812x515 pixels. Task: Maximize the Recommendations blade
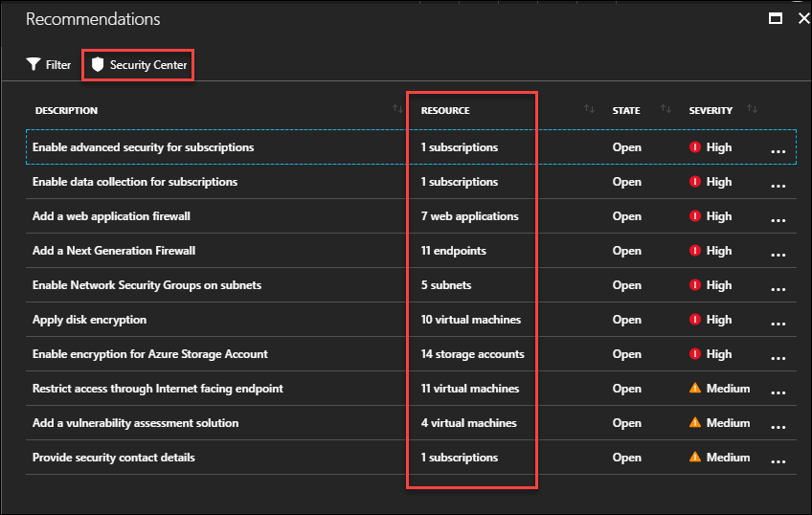pos(776,18)
